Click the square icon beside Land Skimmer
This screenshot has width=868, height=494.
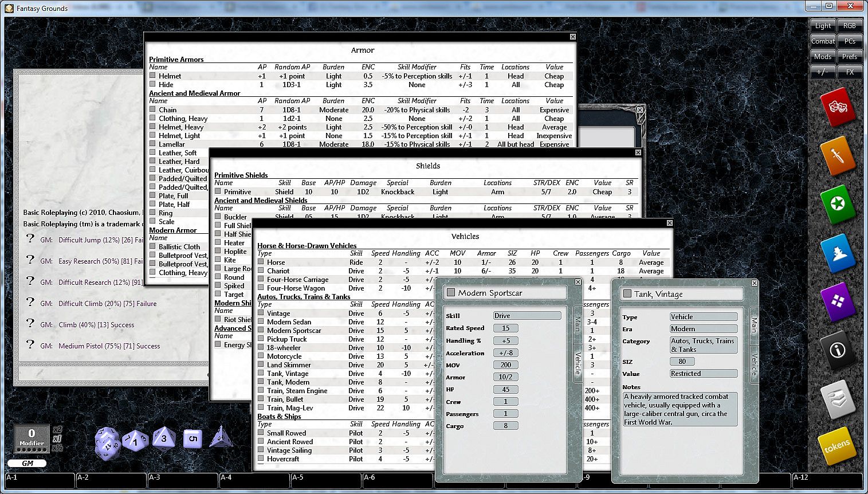[261, 364]
